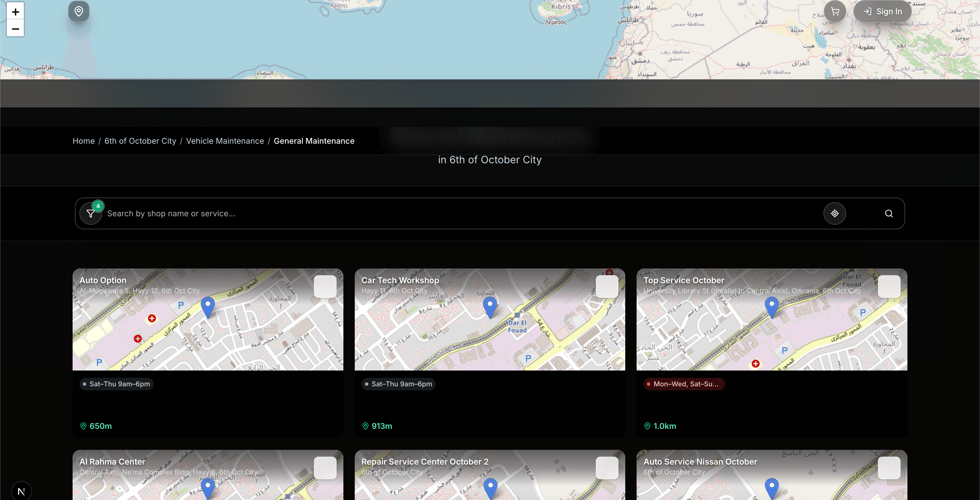Toggle the square button on Car Tech Workshop card
This screenshot has height=500, width=980.
[607, 286]
